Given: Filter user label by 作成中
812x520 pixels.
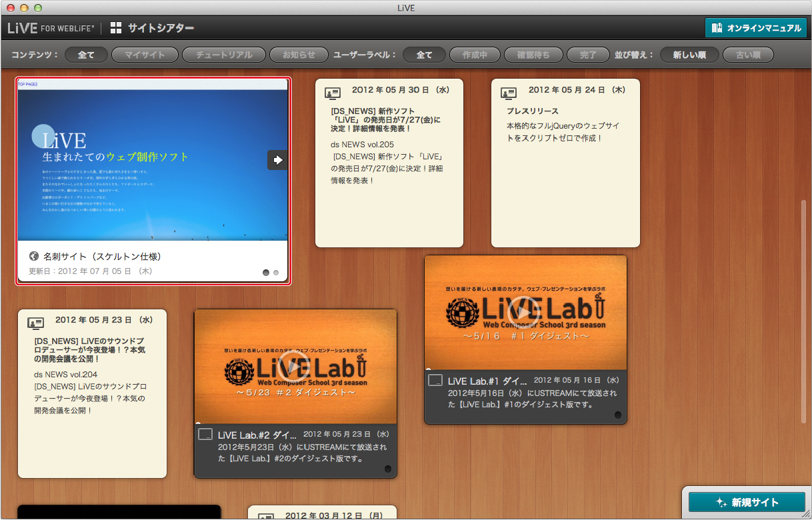Looking at the screenshot, I should pyautogui.click(x=475, y=55).
